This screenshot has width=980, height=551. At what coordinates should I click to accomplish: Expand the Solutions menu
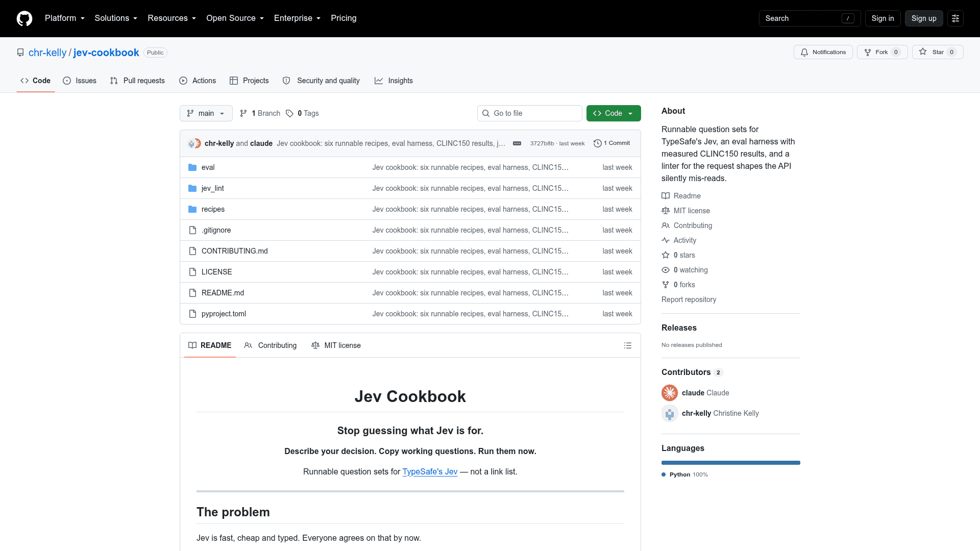[116, 18]
